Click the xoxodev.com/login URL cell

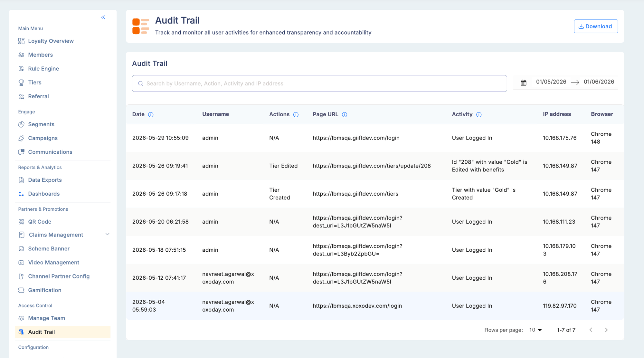pos(357,306)
